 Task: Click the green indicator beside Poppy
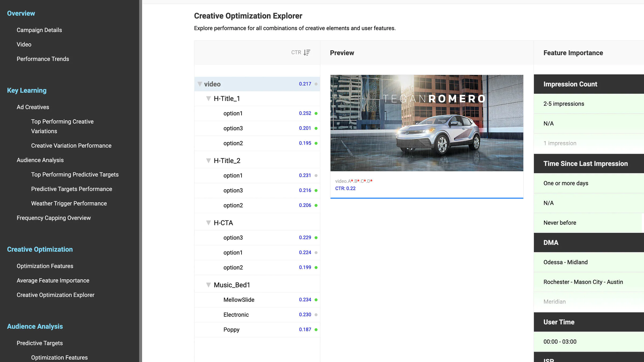(x=317, y=330)
